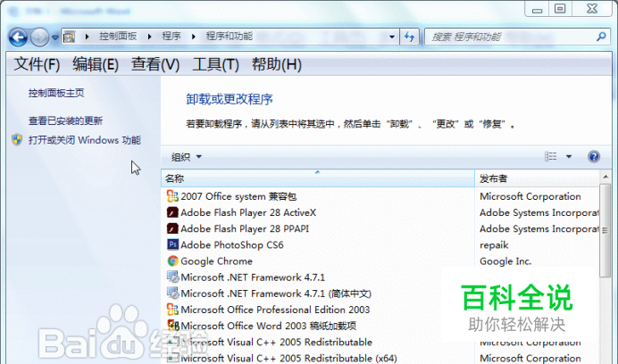Open recent pages dropdown beside navigation arrows
Viewport: 618px width, 364px height.
pyautogui.click(x=55, y=37)
